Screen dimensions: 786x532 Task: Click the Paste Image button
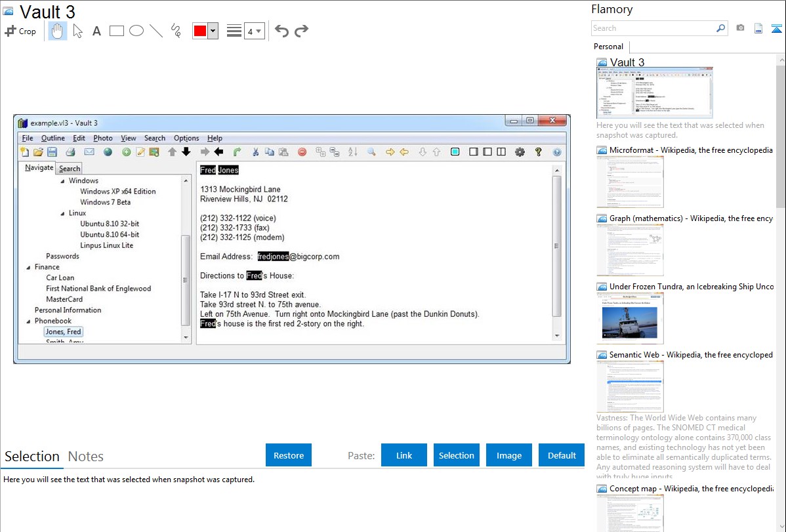(x=509, y=455)
